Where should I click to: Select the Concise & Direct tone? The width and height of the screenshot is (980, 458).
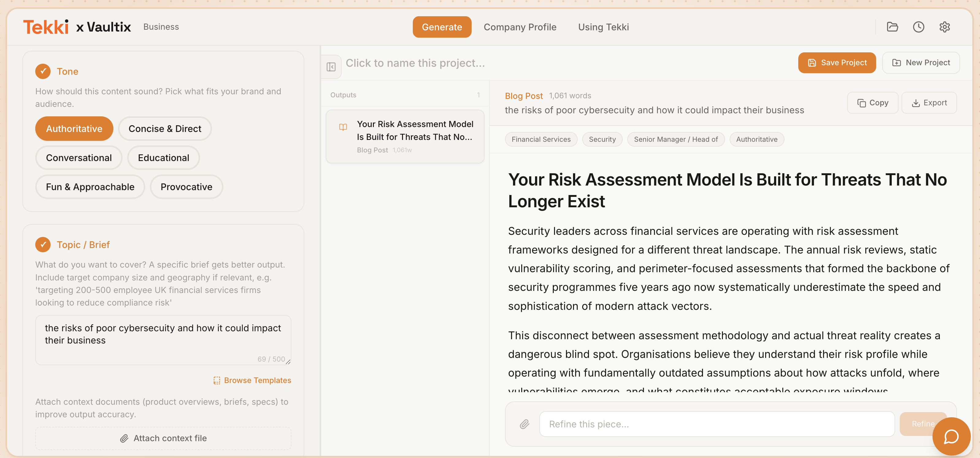pyautogui.click(x=164, y=129)
